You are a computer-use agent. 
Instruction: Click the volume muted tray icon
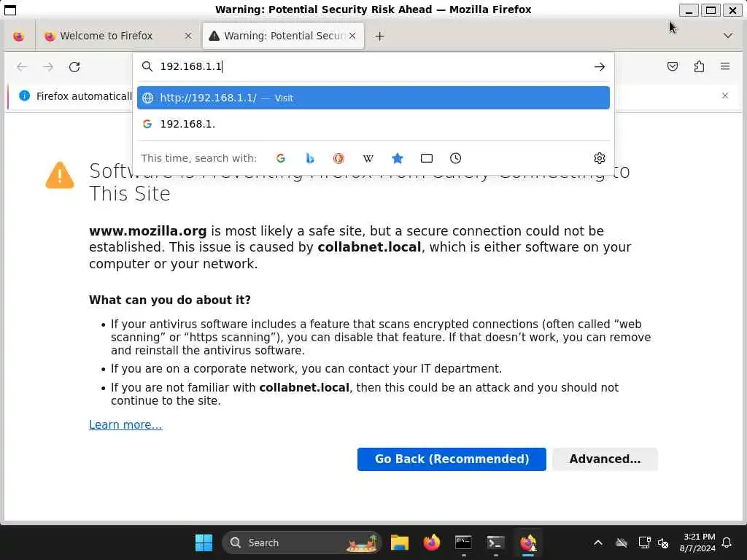[x=662, y=542]
